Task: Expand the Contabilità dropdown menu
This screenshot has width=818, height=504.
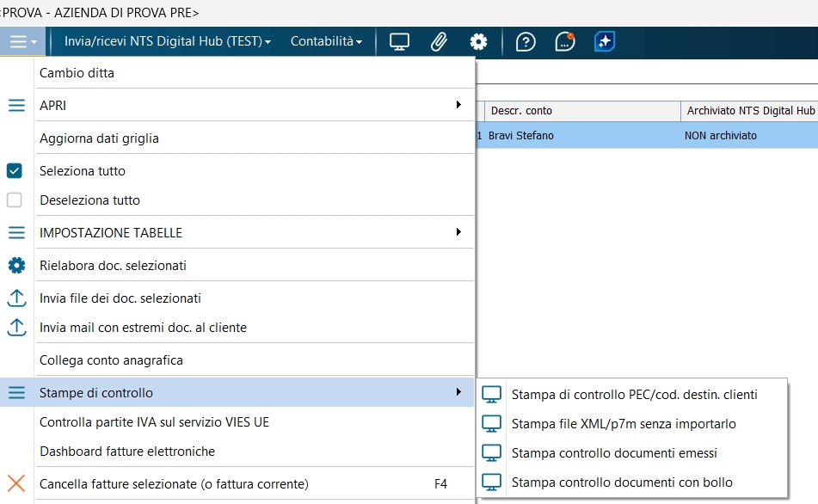Action: click(326, 41)
